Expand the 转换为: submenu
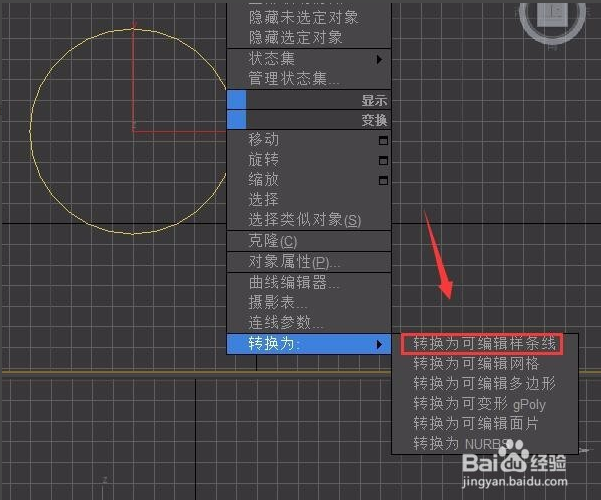Image resolution: width=601 pixels, height=500 pixels. pos(309,344)
